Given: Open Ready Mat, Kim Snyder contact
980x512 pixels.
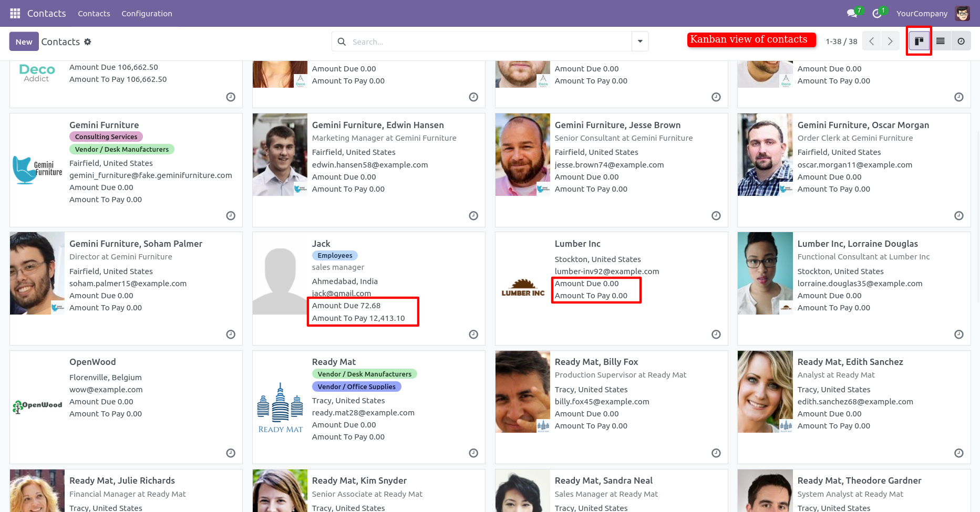Looking at the screenshot, I should tap(359, 480).
